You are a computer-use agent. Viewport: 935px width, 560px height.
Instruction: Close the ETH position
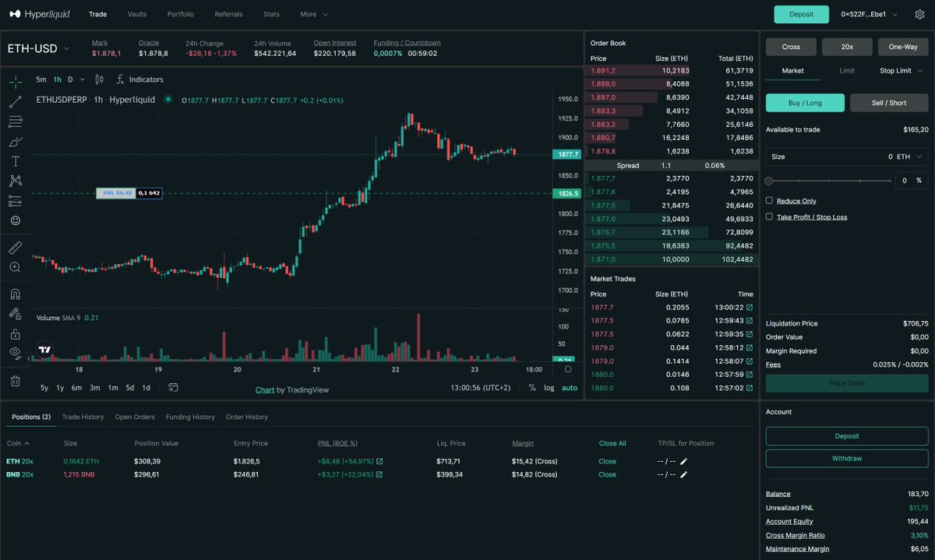pos(607,461)
